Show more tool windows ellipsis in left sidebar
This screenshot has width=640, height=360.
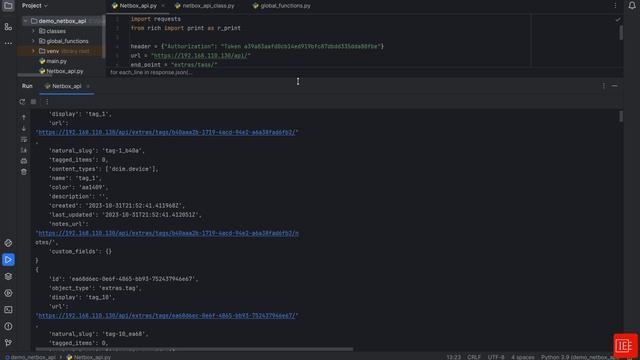(x=8, y=43)
